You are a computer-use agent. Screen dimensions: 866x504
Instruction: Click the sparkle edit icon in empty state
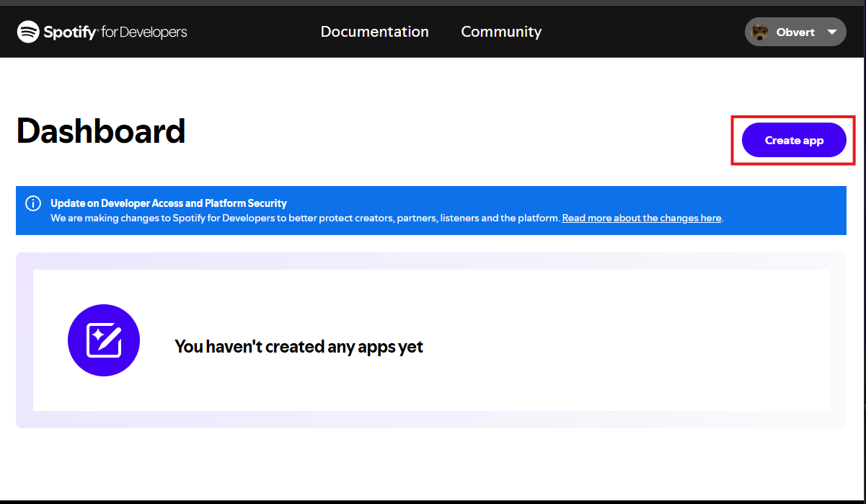[104, 340]
